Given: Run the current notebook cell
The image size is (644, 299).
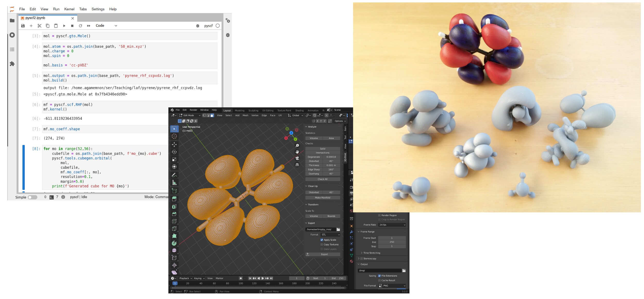Looking at the screenshot, I should 64,26.
